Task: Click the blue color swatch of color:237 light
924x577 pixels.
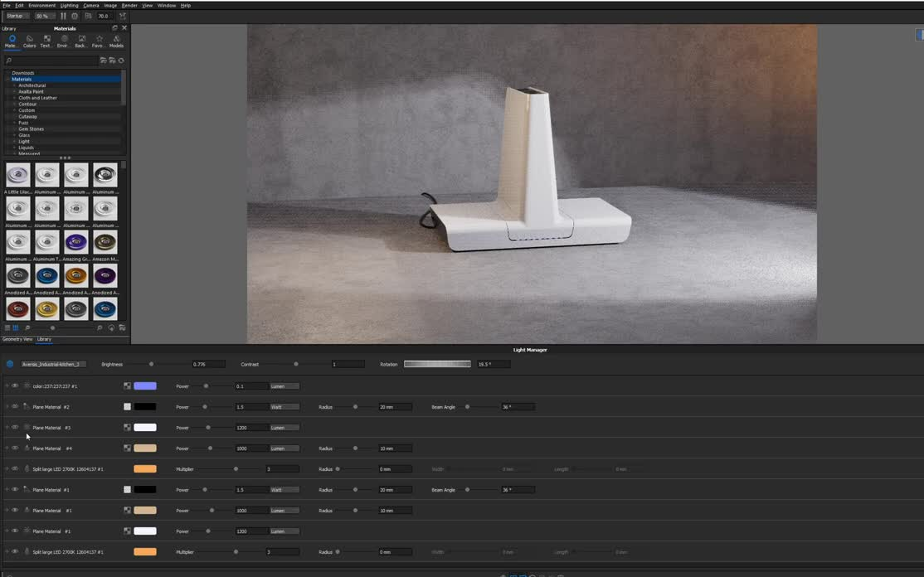Action: pos(146,385)
